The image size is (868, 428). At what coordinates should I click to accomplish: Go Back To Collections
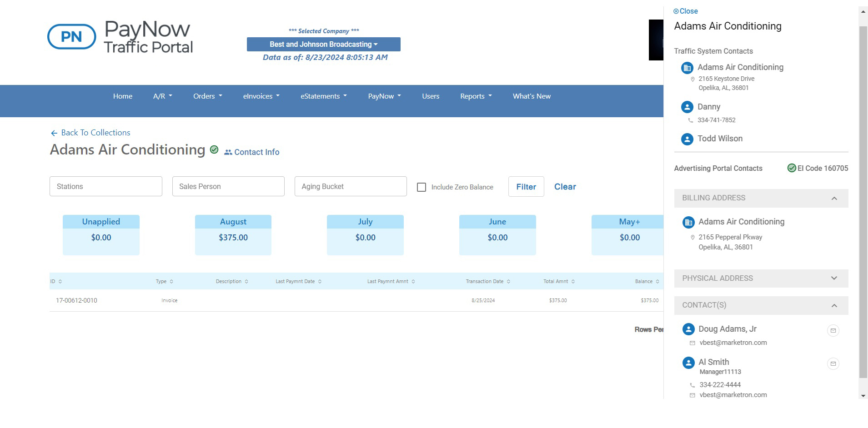pyautogui.click(x=90, y=133)
